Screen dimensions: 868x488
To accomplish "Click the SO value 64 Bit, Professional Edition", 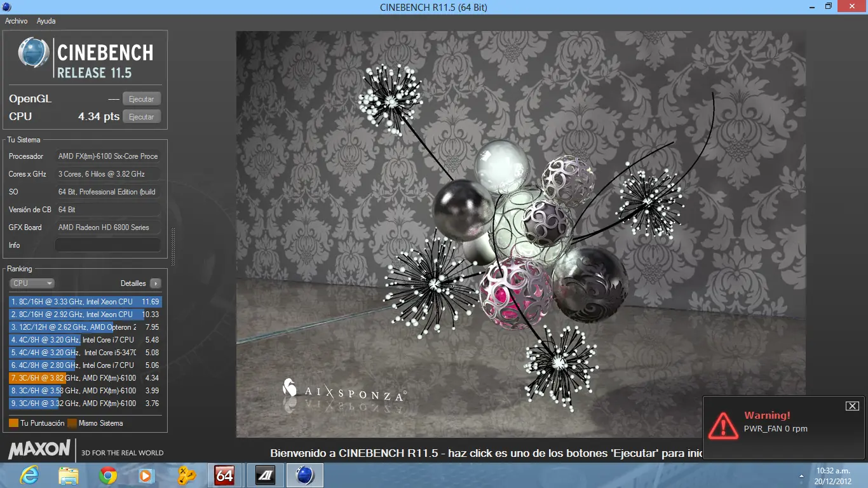I will (108, 192).
